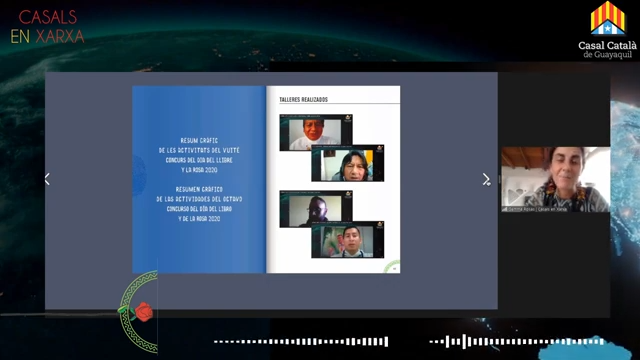
Task: Open the first workshop screenshot at top
Action: tap(316, 133)
